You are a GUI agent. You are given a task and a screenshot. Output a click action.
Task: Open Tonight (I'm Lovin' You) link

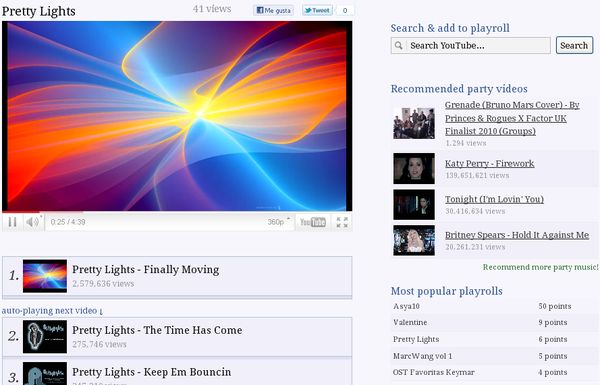(x=494, y=199)
